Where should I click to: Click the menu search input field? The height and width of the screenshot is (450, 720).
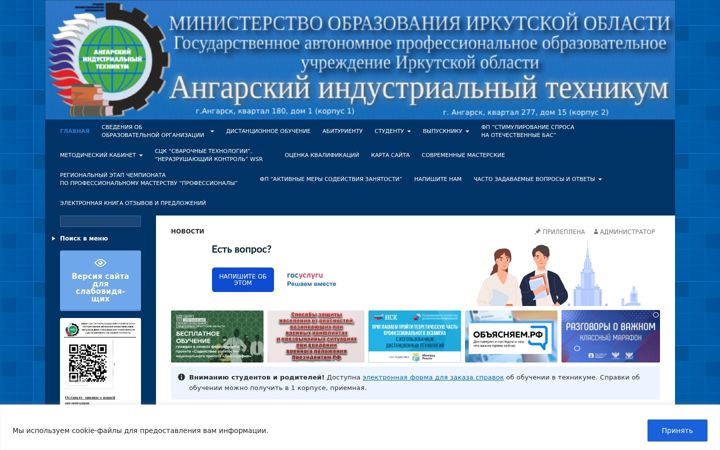[x=100, y=221]
